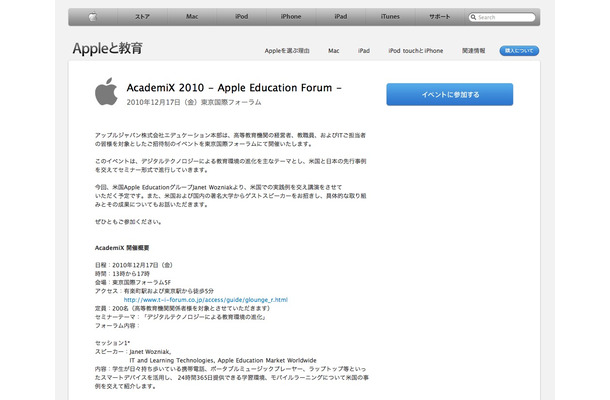Viewport: 610px width, 400px height.
Task: Open the 関連情報 sub-navigation link
Action: pos(473,51)
